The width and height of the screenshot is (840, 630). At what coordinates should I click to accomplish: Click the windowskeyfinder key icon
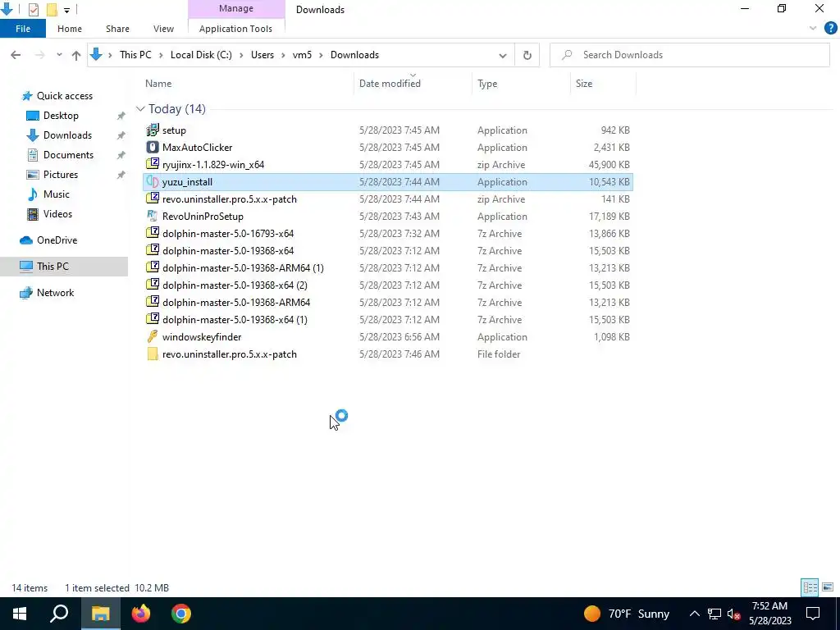coord(153,336)
